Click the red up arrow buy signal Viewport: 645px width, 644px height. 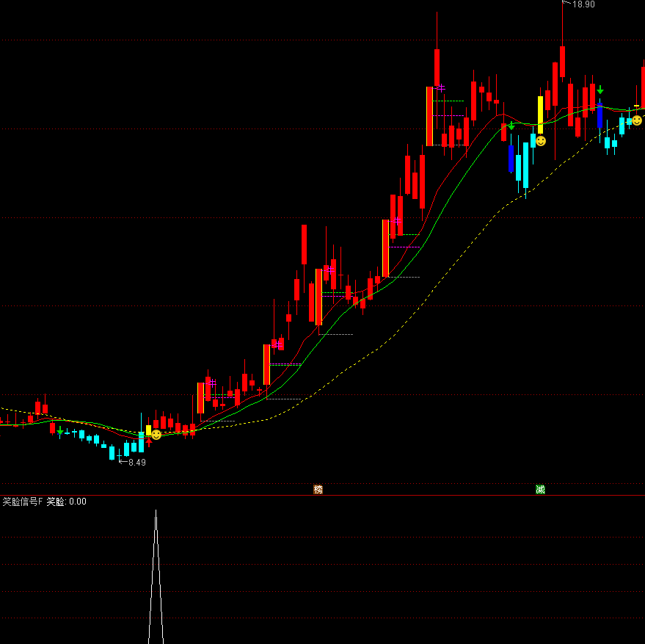click(148, 442)
